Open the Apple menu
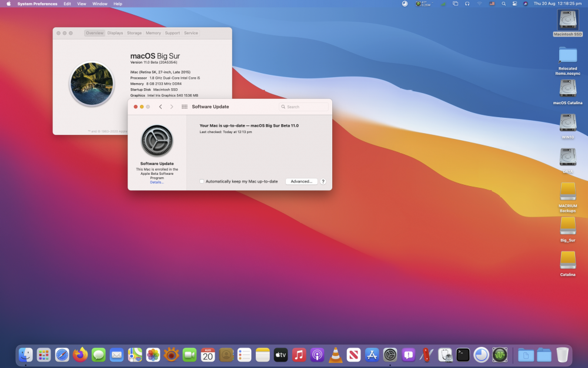The width and height of the screenshot is (588, 368). [x=8, y=4]
